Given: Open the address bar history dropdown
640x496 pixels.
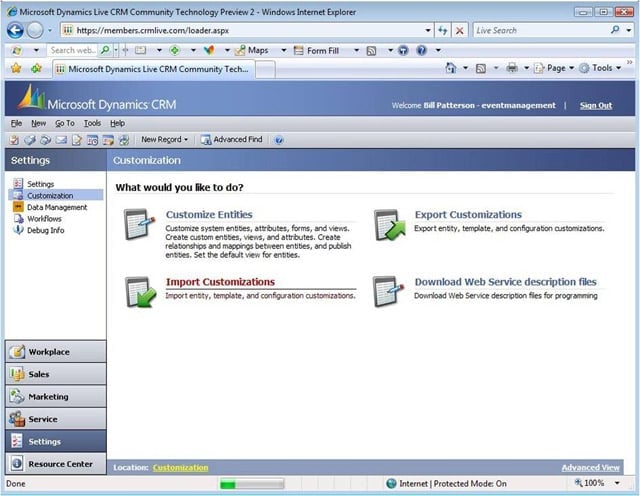Looking at the screenshot, I should coord(428,30).
